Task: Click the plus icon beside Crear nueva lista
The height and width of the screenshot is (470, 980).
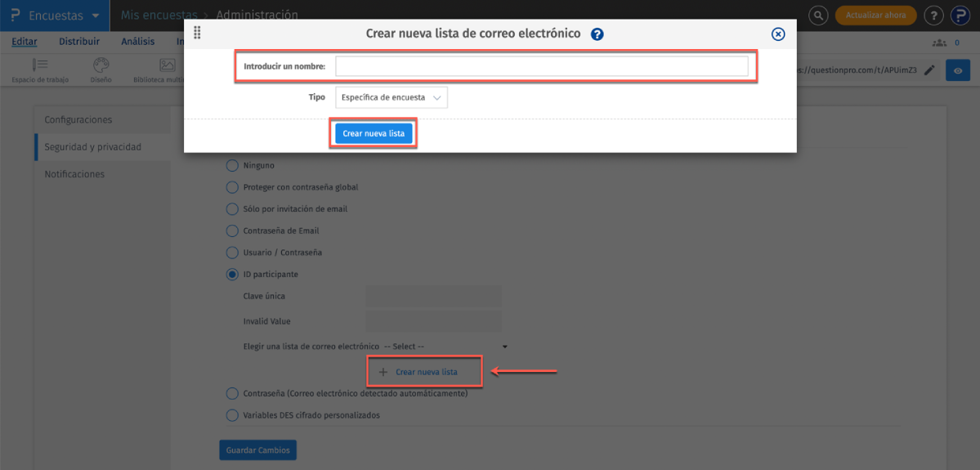Action: click(x=383, y=372)
